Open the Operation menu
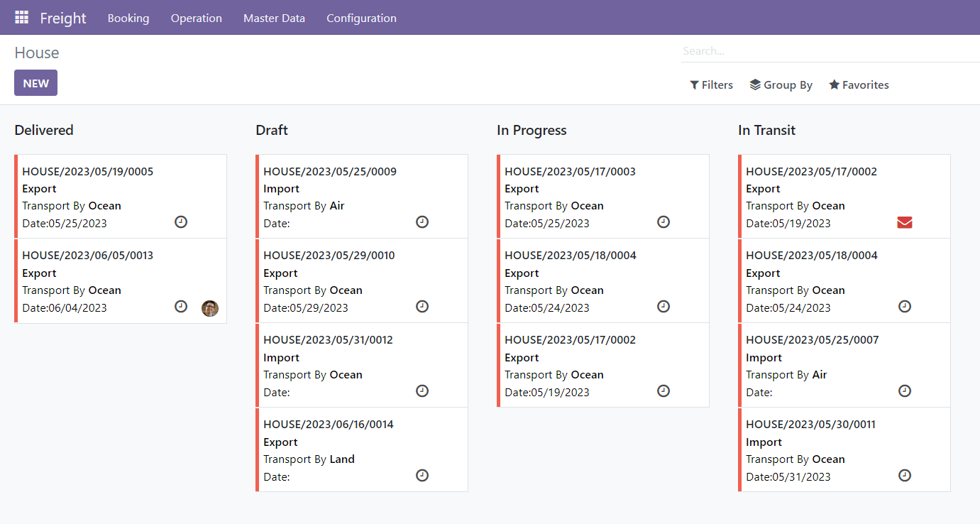 point(197,18)
